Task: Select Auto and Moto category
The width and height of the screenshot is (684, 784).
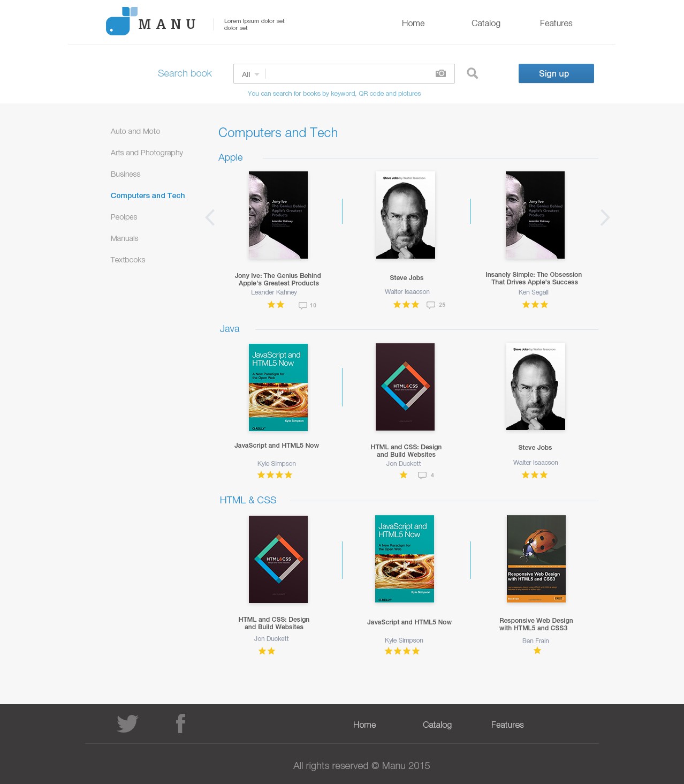Action: click(x=135, y=131)
